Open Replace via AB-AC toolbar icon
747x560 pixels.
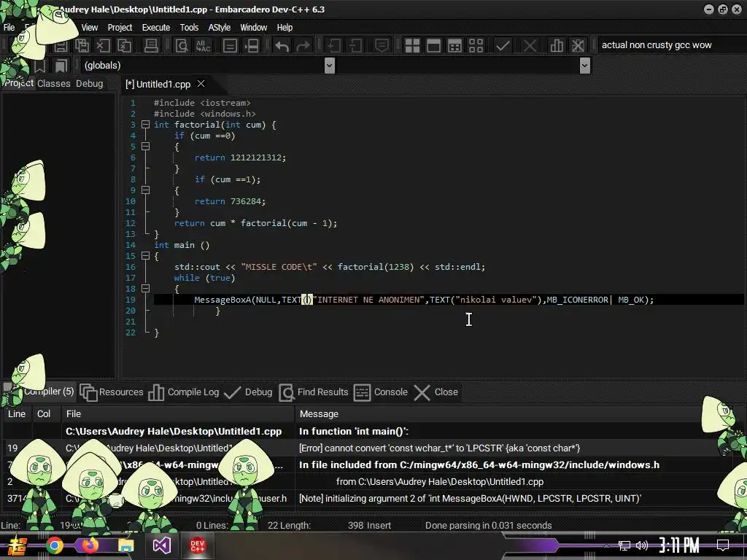(204, 46)
